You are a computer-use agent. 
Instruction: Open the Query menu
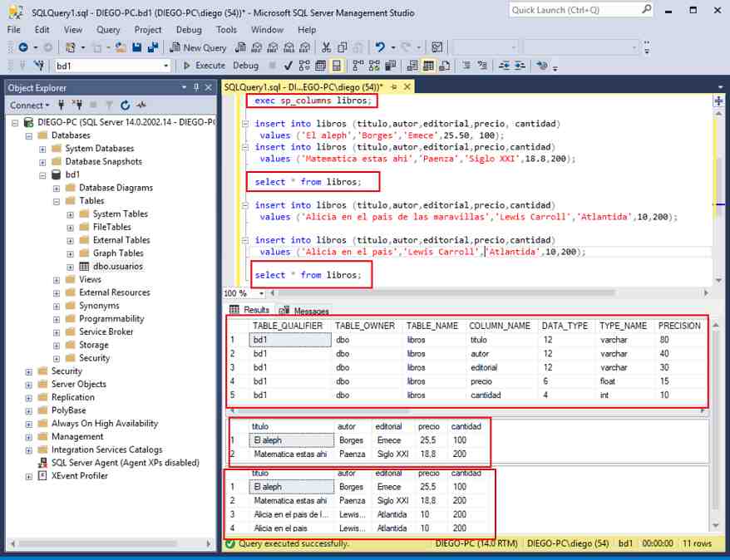[x=106, y=29]
